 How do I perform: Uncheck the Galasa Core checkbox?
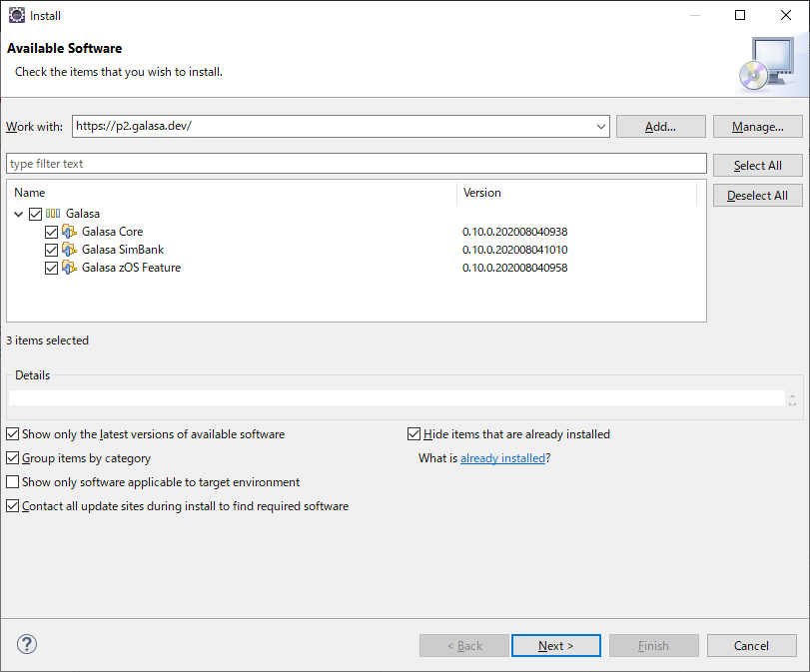click(x=51, y=232)
